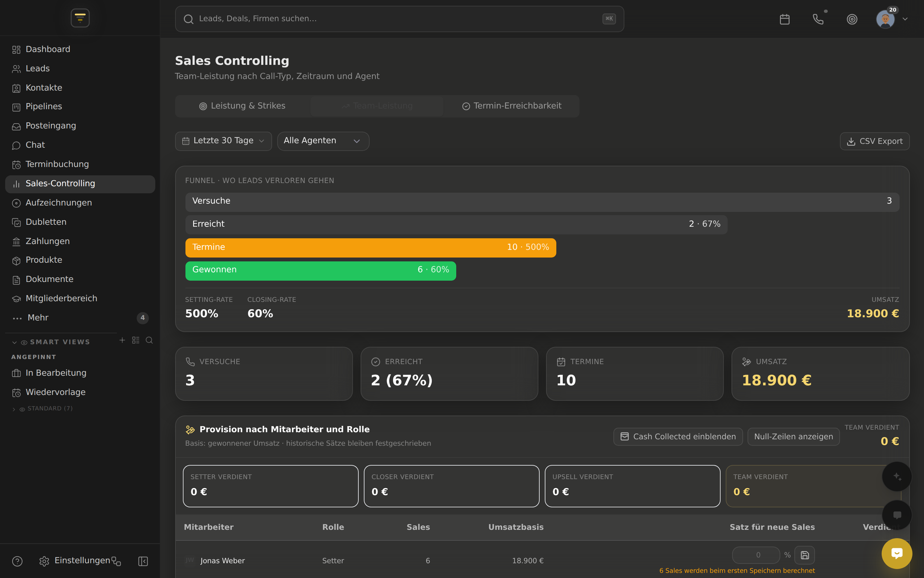
Task: Go to Leads in sidebar
Action: coord(80,68)
